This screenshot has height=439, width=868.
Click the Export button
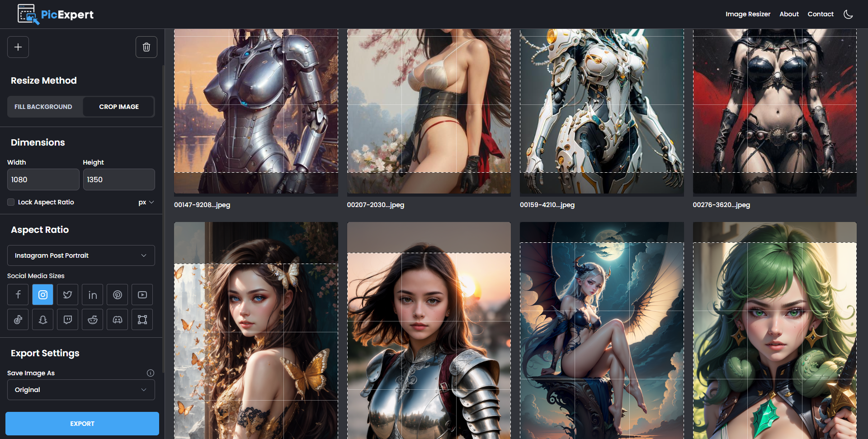(x=82, y=424)
